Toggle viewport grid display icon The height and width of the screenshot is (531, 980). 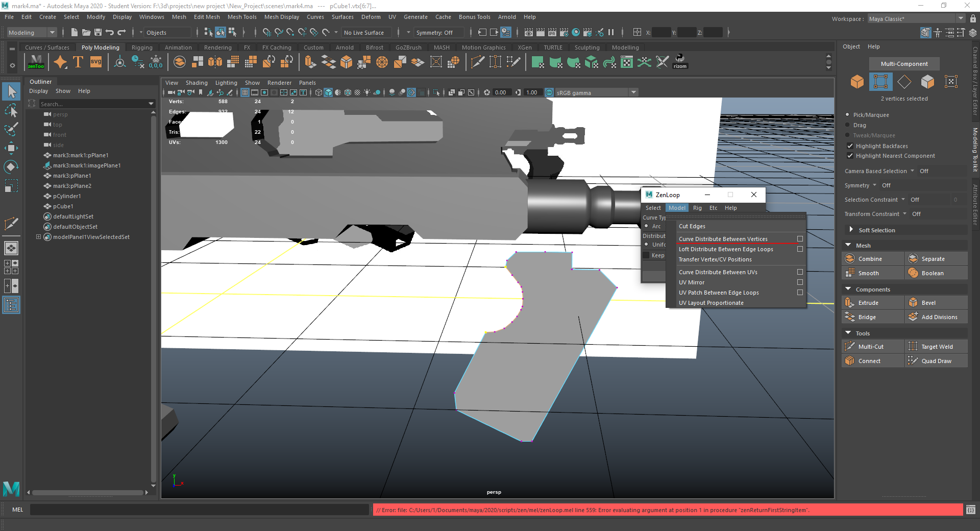pyautogui.click(x=245, y=92)
